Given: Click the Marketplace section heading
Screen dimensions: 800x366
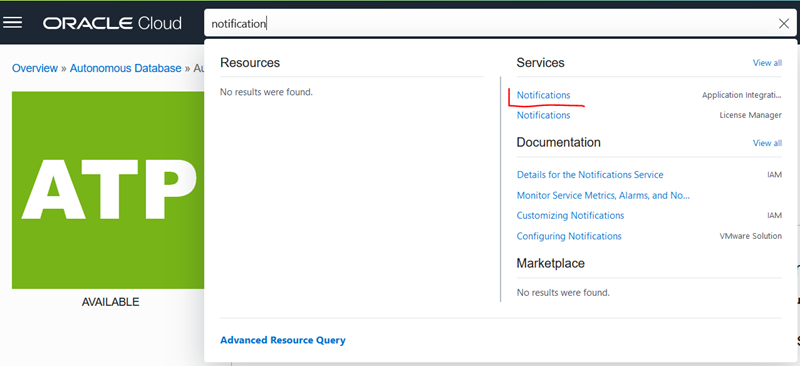Looking at the screenshot, I should 551,263.
